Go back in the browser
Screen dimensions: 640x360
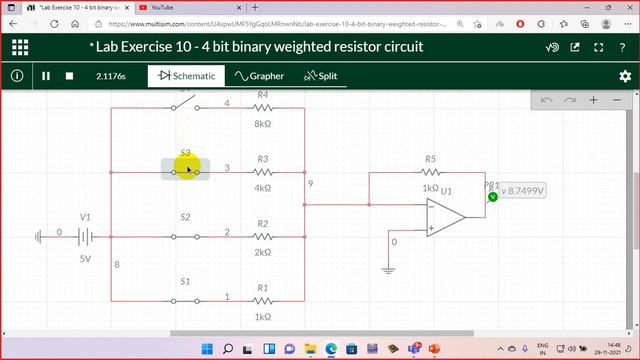[x=13, y=24]
